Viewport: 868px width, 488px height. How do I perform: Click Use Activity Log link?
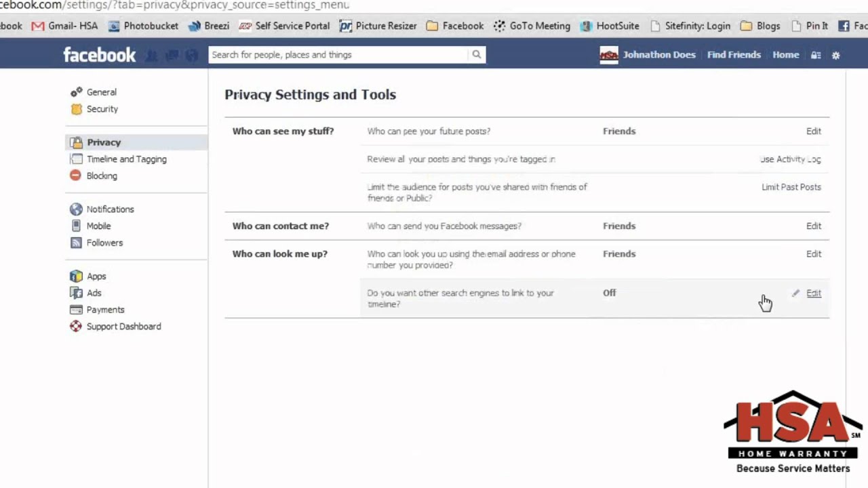pos(790,159)
